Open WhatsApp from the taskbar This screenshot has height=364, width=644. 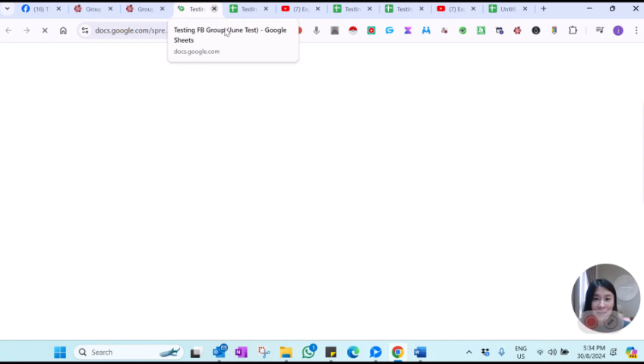309,352
